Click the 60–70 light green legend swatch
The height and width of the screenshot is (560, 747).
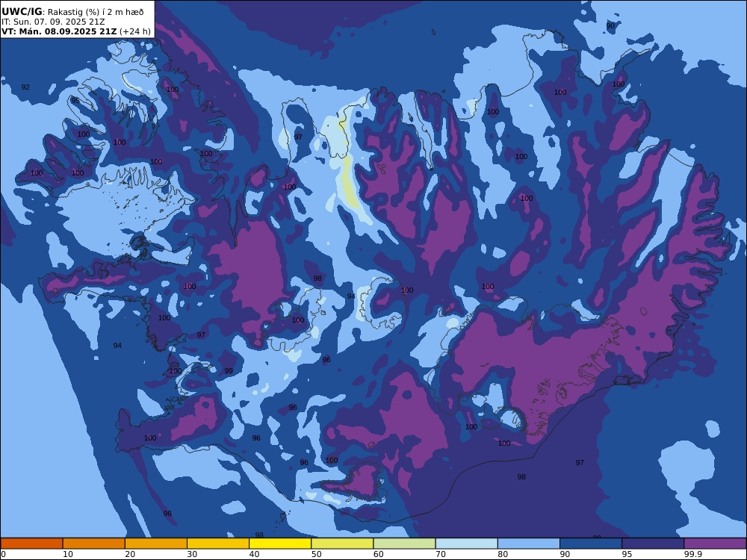[404, 544]
